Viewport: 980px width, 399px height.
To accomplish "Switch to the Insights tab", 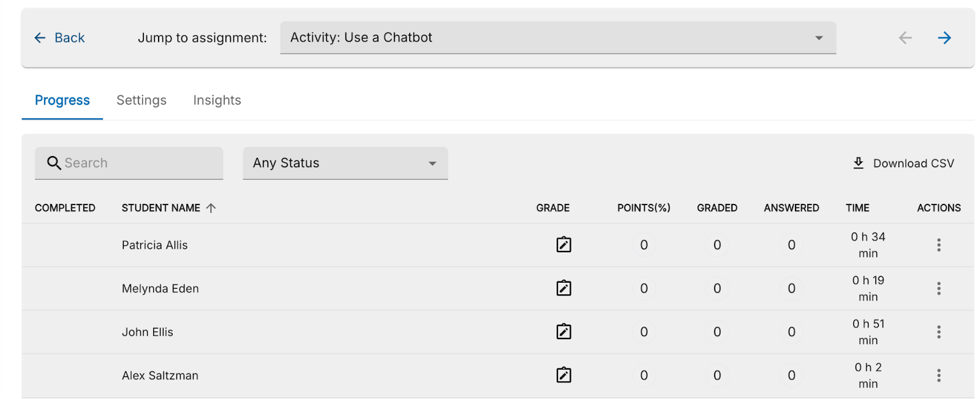I will (x=217, y=100).
